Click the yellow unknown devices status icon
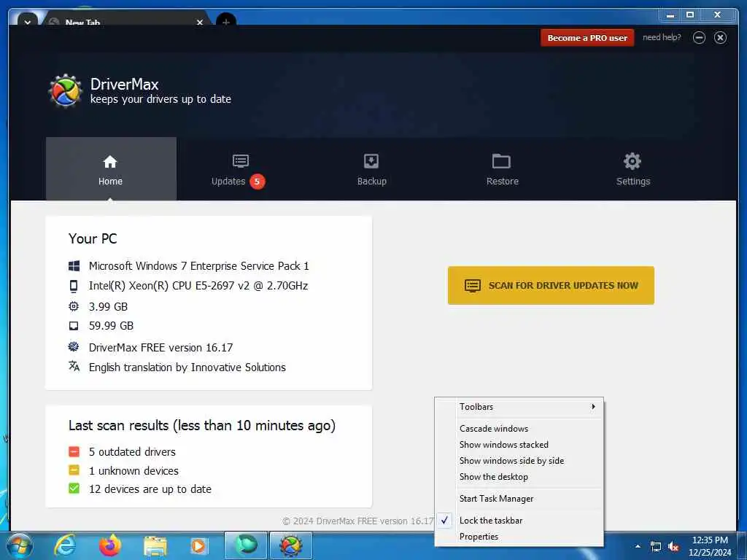747x560 pixels. pyautogui.click(x=74, y=470)
